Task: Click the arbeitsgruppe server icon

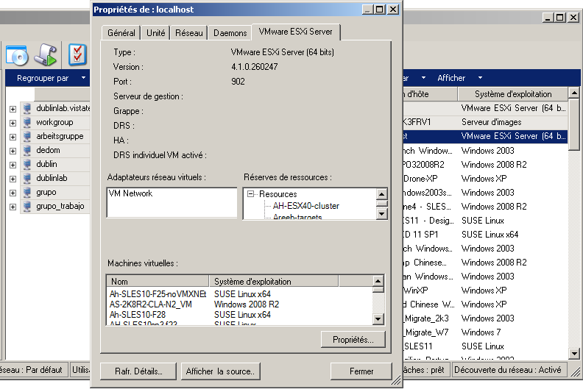Action: [x=27, y=136]
